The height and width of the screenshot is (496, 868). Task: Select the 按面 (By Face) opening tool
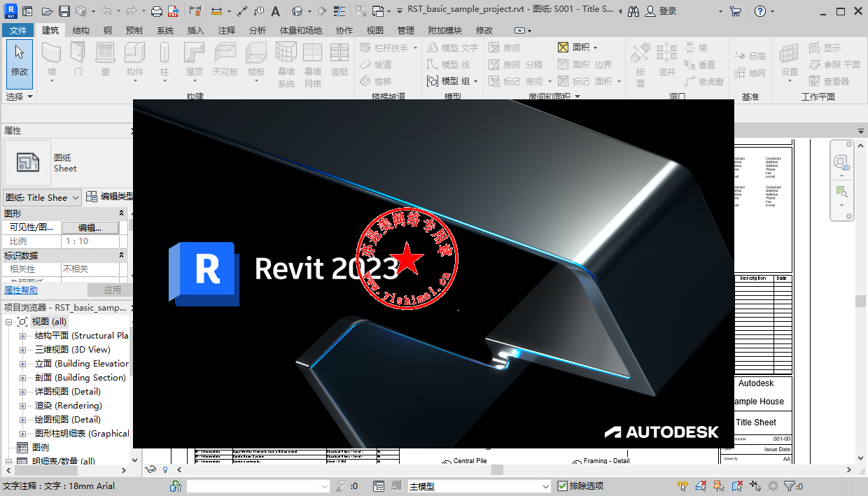point(640,64)
